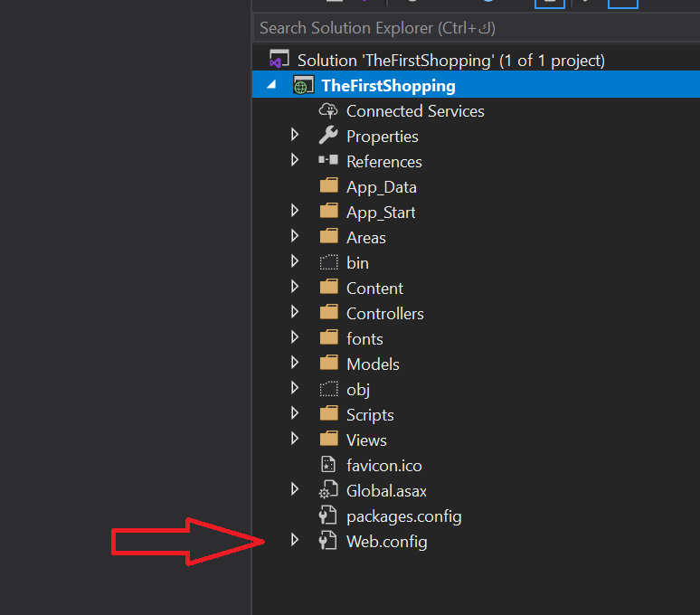Expand the Models folder
This screenshot has width=700, height=615.
(295, 363)
